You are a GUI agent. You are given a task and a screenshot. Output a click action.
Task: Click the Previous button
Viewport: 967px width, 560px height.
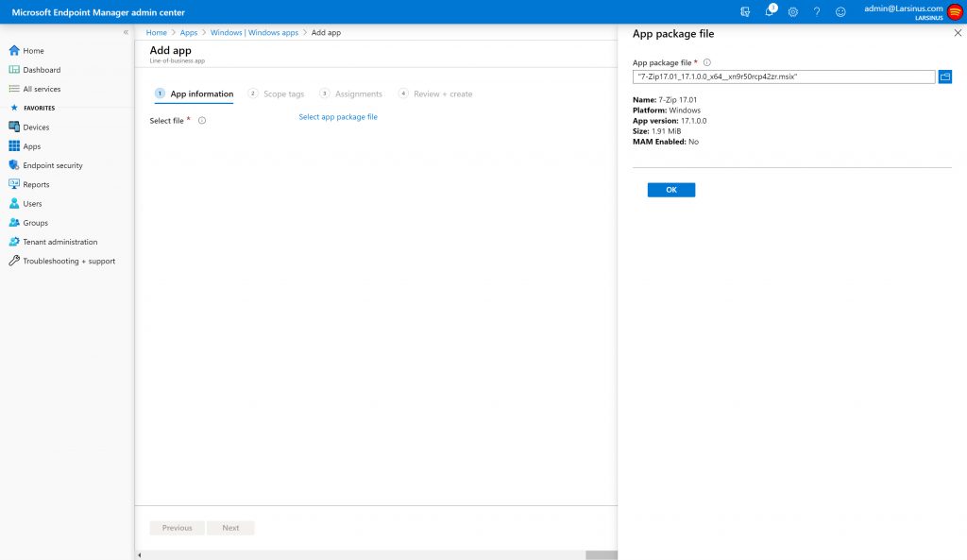click(x=177, y=528)
